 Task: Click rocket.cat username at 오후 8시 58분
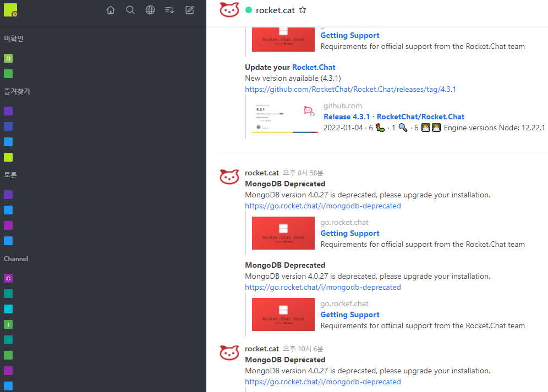click(262, 173)
